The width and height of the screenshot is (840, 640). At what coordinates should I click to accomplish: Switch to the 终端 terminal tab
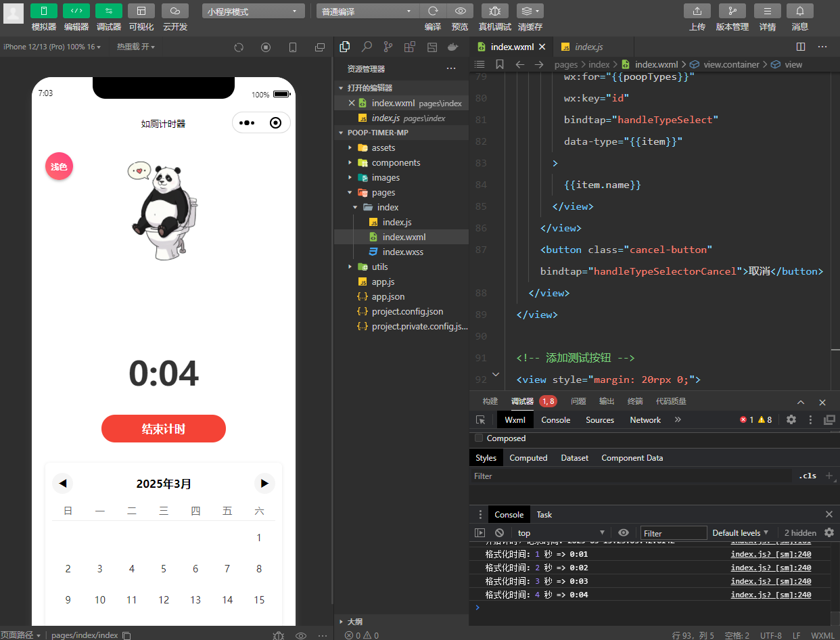[635, 401]
